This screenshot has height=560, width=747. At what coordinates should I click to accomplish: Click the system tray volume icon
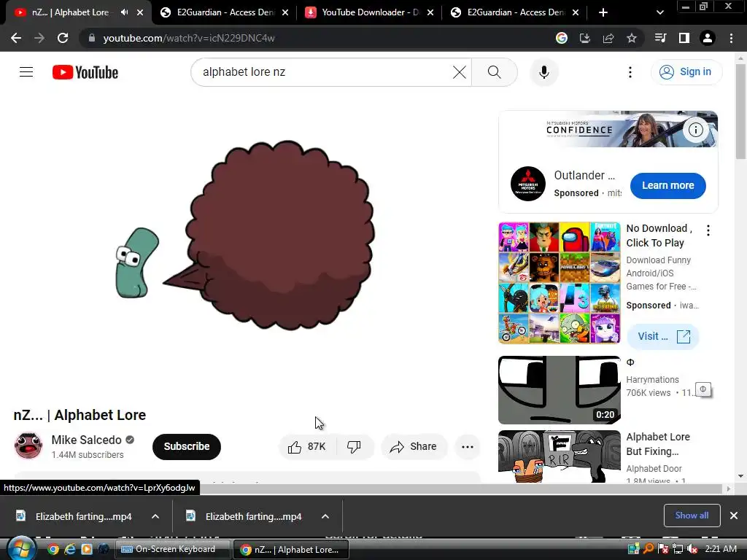click(692, 549)
